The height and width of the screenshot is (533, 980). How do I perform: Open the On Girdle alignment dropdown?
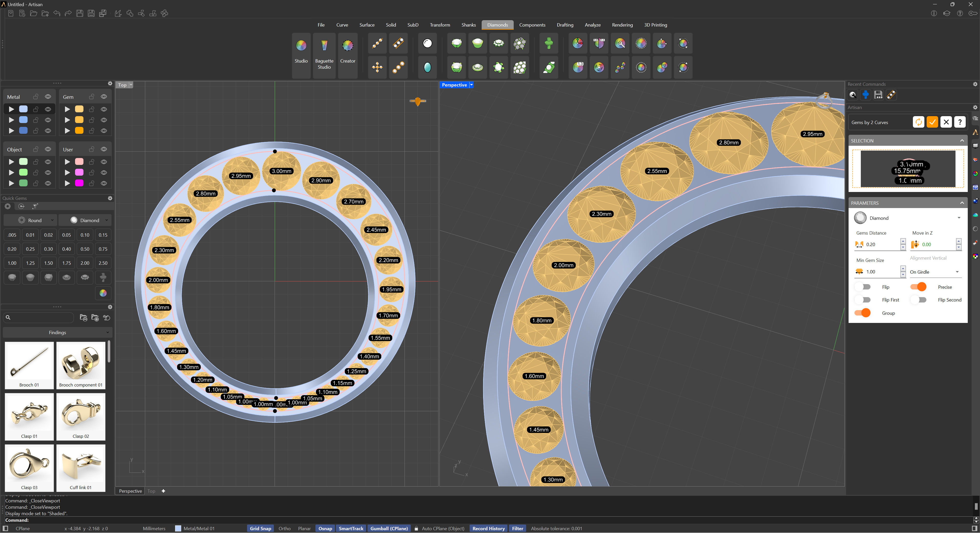(936, 272)
